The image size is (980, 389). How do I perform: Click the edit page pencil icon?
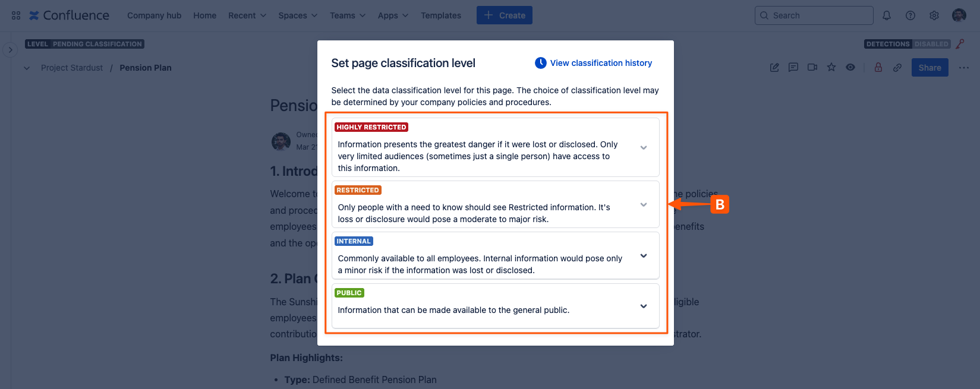(x=774, y=68)
